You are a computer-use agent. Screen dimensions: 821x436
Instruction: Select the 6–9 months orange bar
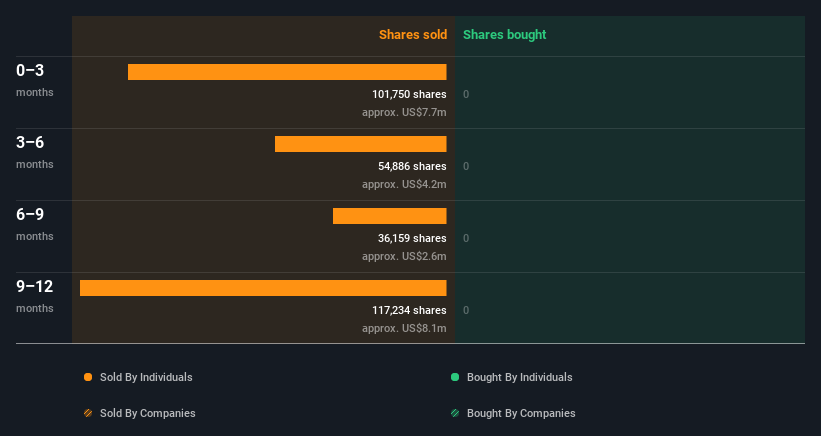coord(390,216)
